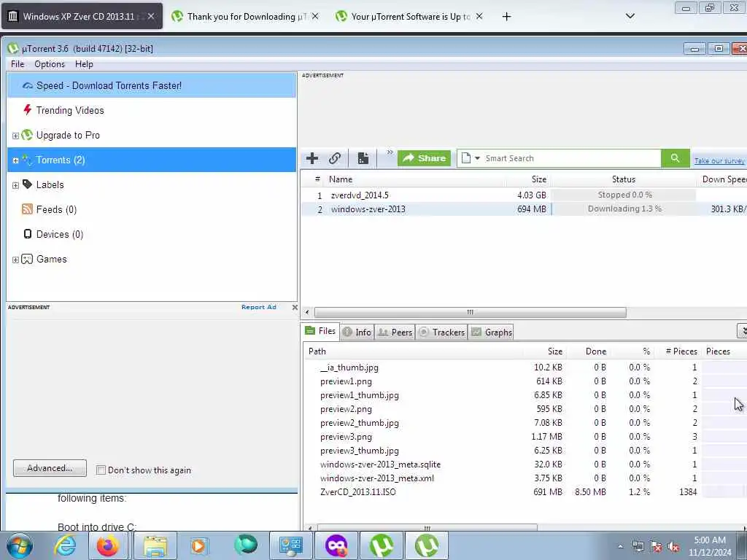Click windows-zver-2013 Downloading progress bar
The height and width of the screenshot is (560, 747).
click(x=624, y=209)
